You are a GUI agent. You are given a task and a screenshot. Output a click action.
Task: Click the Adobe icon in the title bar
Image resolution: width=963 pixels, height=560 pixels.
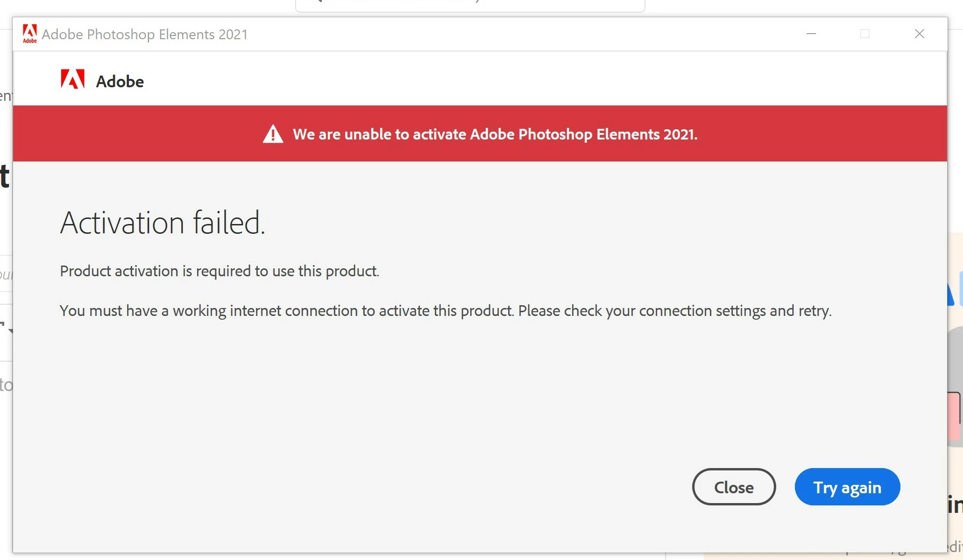click(x=29, y=34)
